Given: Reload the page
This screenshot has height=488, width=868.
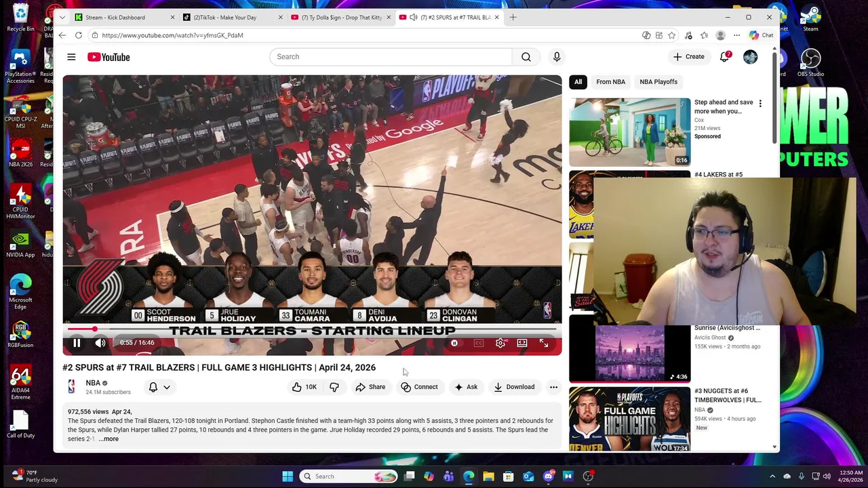Looking at the screenshot, I should point(79,35).
